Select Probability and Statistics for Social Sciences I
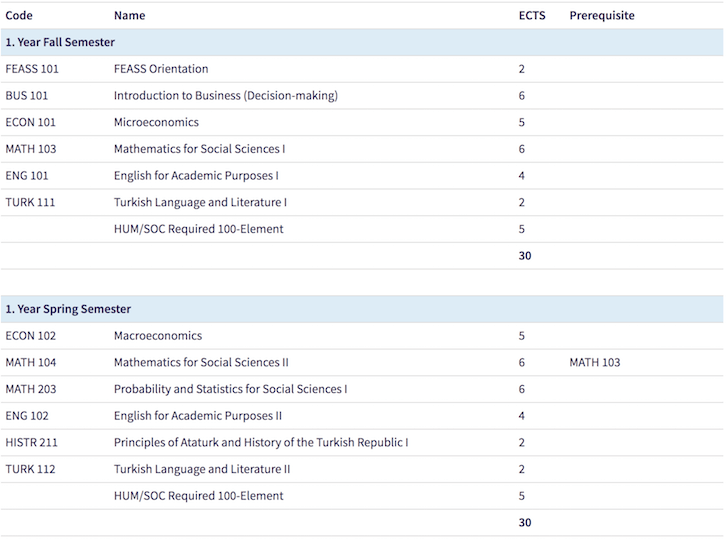 [x=231, y=389]
